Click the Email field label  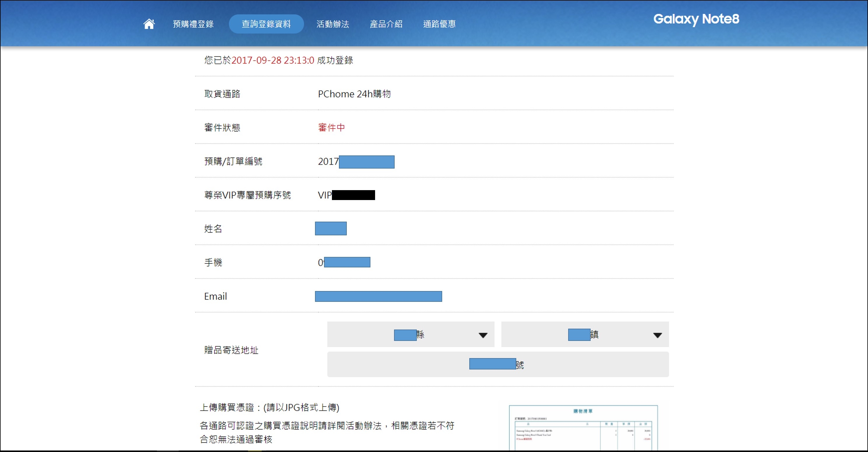215,296
